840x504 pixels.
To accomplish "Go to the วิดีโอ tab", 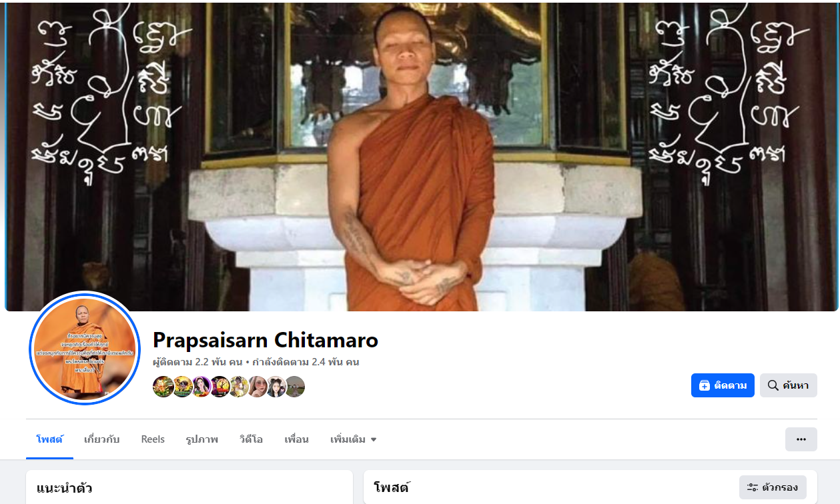I will 251,439.
